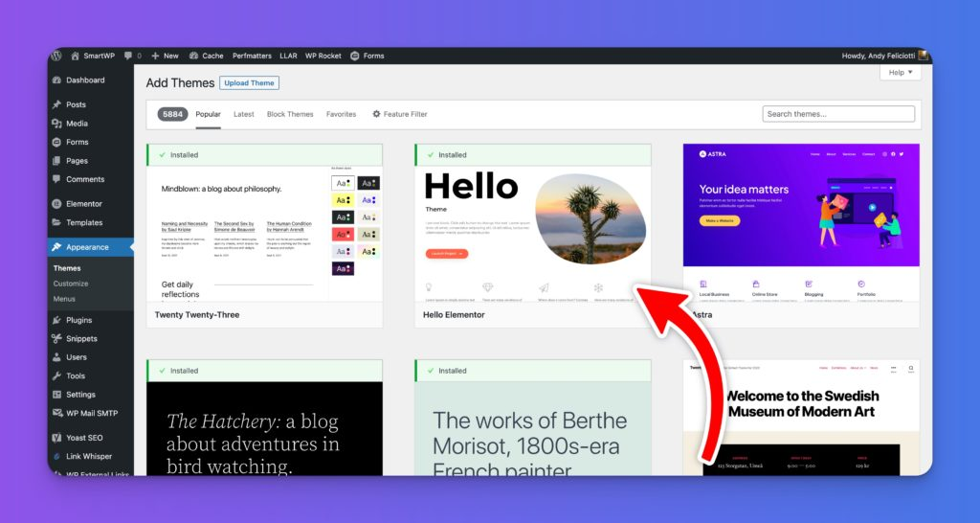Click the WordPress logo icon
Screen dimensions: 980x523
(x=56, y=56)
